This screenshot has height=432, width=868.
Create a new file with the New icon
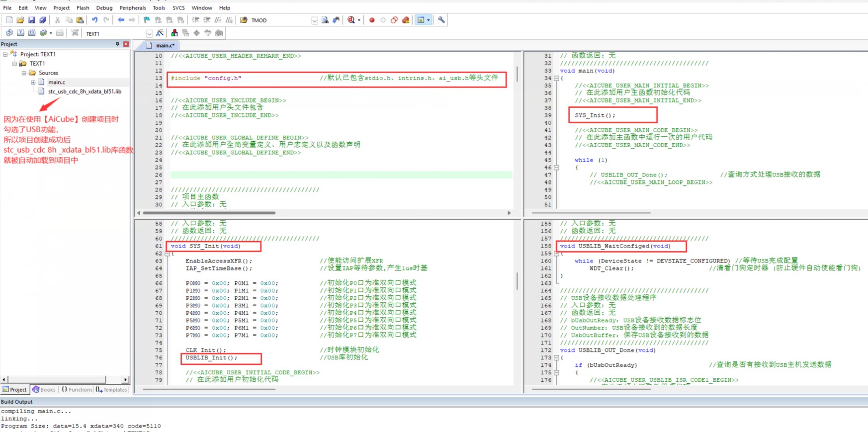tap(9, 20)
